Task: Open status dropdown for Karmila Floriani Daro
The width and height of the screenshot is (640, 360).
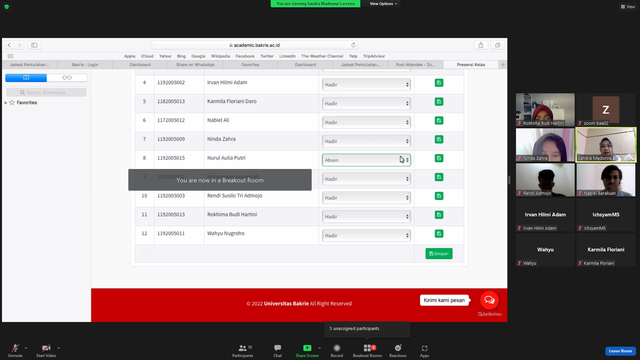Action: [366, 103]
